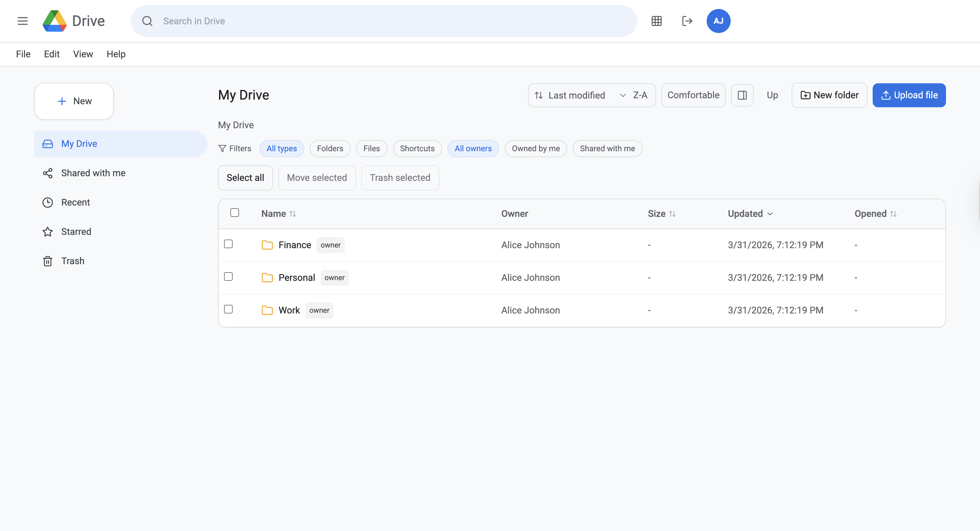Click owner badge beside Finance
Image resolution: width=980 pixels, height=531 pixels.
click(331, 245)
